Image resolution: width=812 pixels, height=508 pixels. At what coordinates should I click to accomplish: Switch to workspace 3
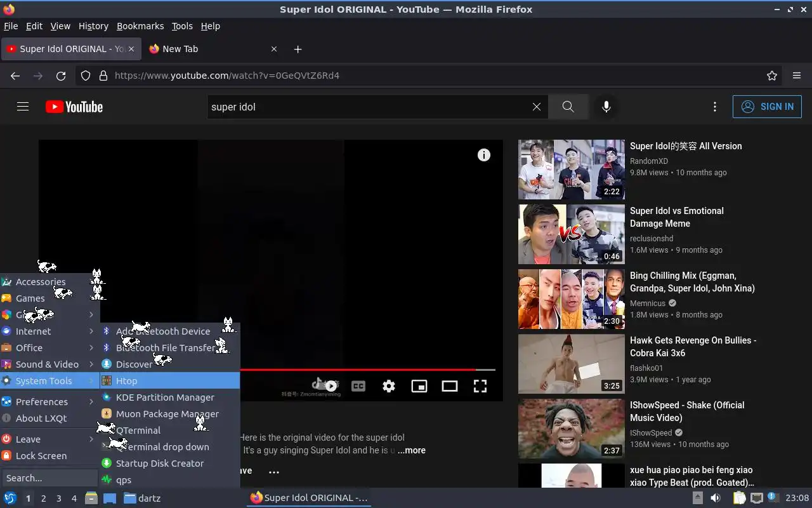[x=59, y=498]
